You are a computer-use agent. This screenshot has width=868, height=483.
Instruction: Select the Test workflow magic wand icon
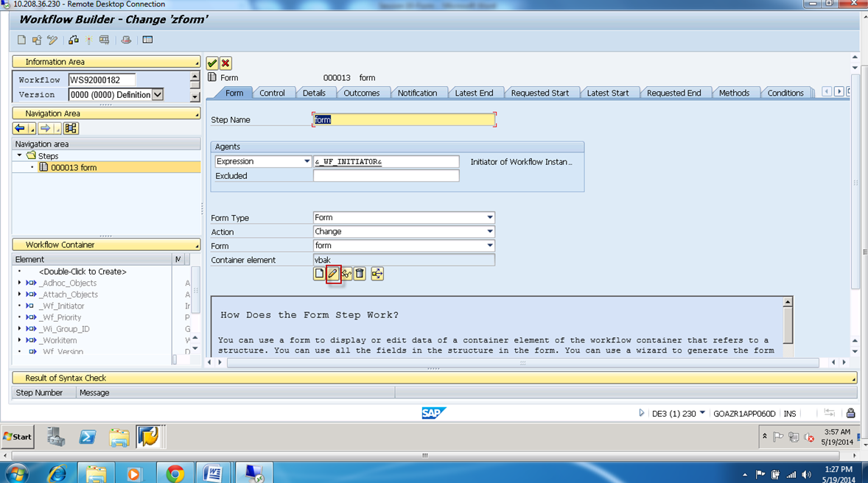pos(90,39)
